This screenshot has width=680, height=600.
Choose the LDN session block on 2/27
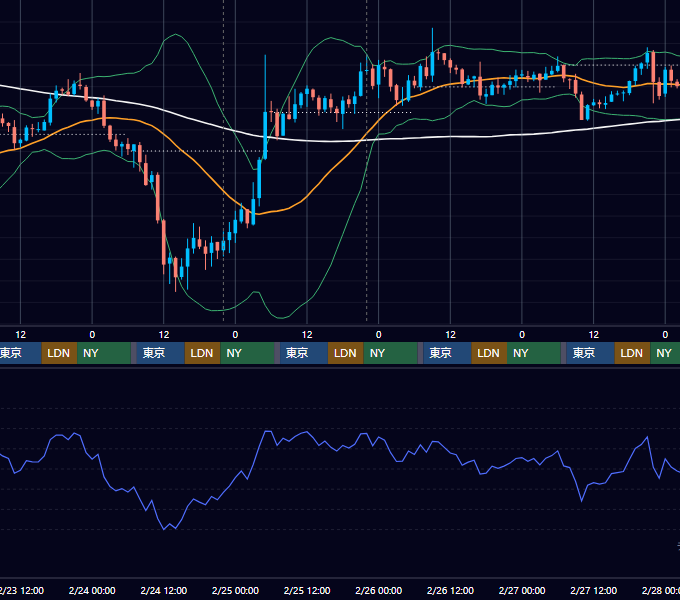[632, 353]
